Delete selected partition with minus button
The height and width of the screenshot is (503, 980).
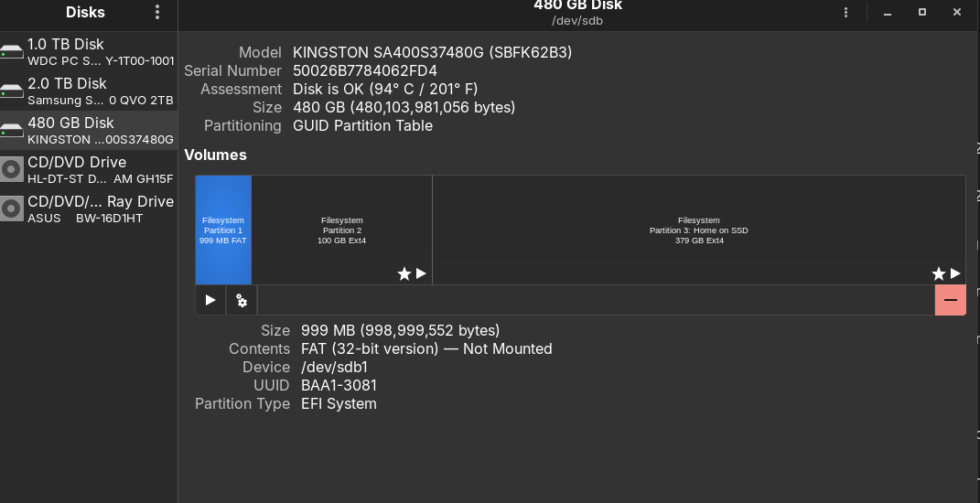click(x=950, y=300)
